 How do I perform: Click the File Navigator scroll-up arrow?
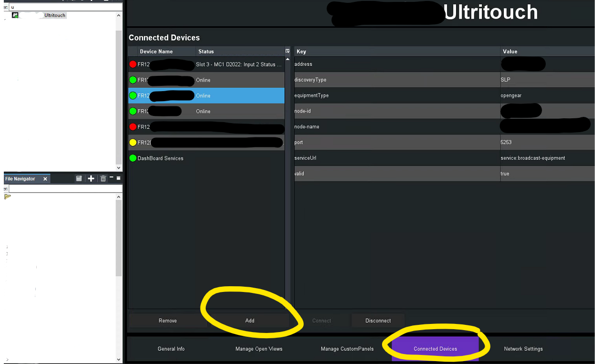[119, 197]
